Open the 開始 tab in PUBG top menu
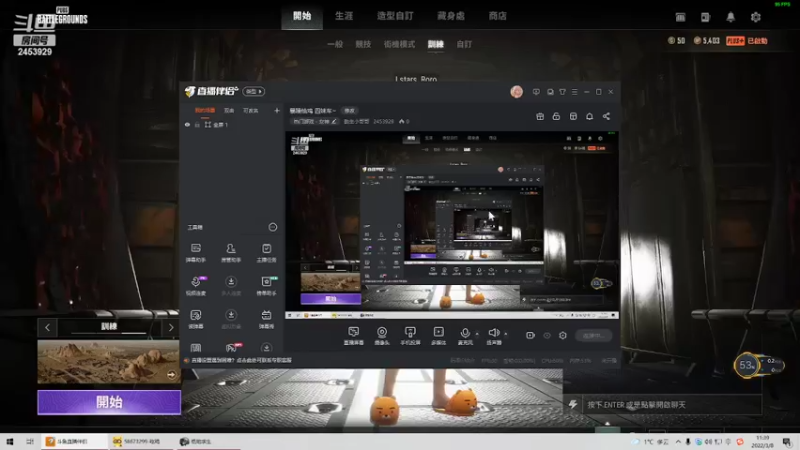800x450 pixels. [302, 16]
